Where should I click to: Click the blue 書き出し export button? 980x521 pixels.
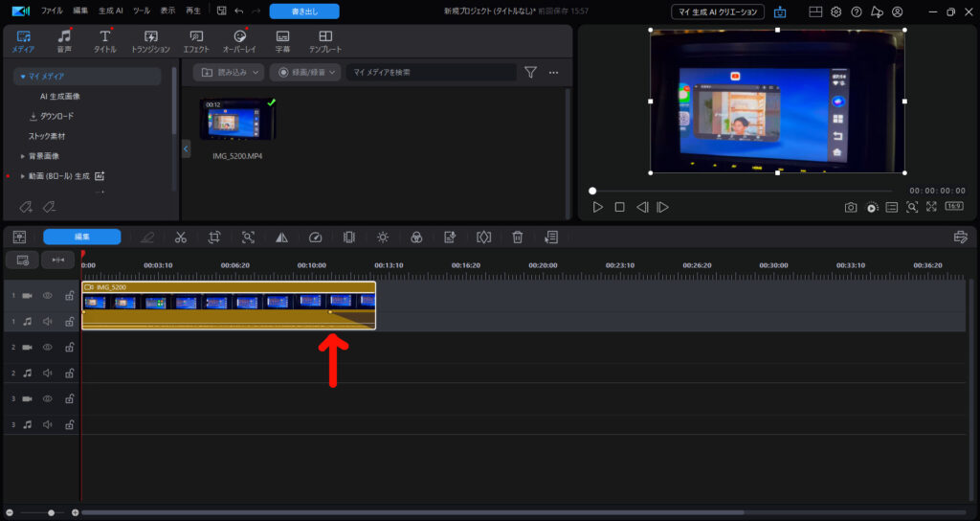[303, 11]
